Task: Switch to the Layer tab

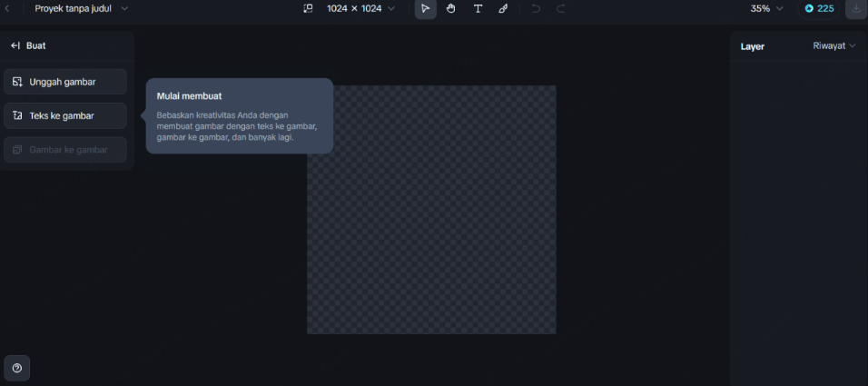Action: coord(753,46)
